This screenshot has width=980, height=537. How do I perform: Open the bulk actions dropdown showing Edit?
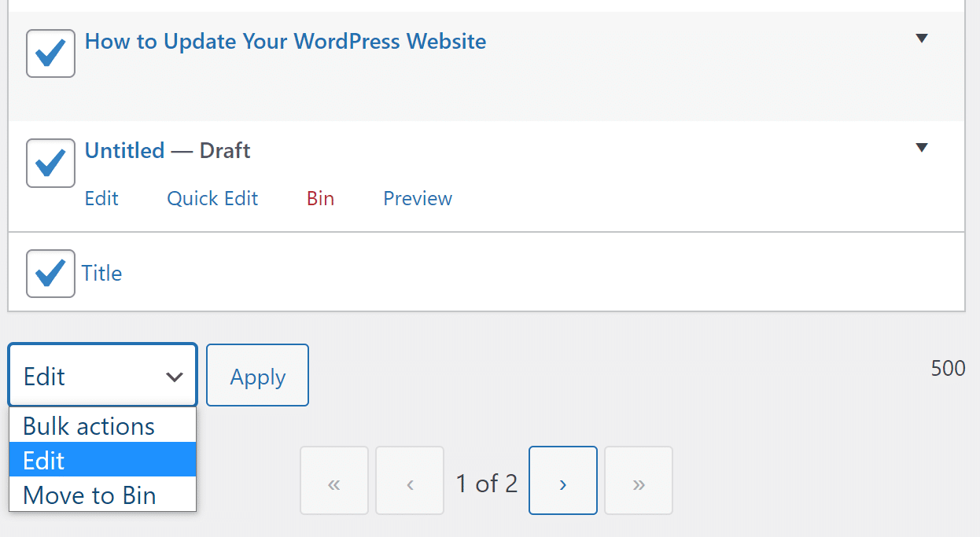click(102, 376)
